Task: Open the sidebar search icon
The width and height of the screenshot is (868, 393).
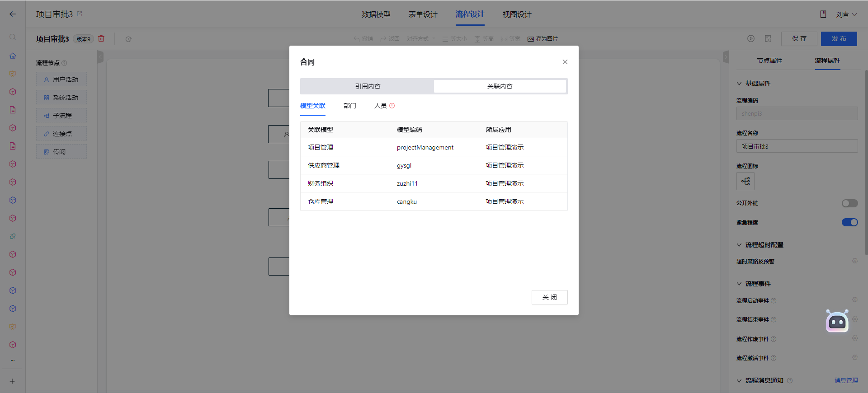Action: tap(13, 37)
